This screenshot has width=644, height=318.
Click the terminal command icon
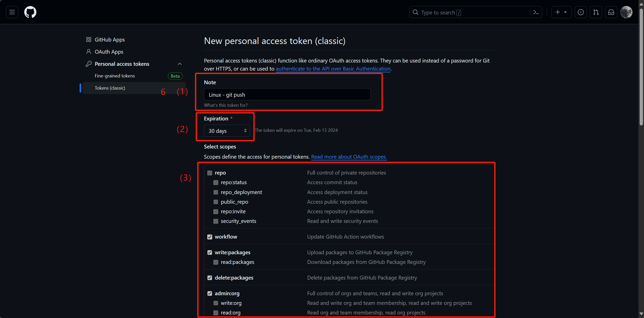point(536,12)
